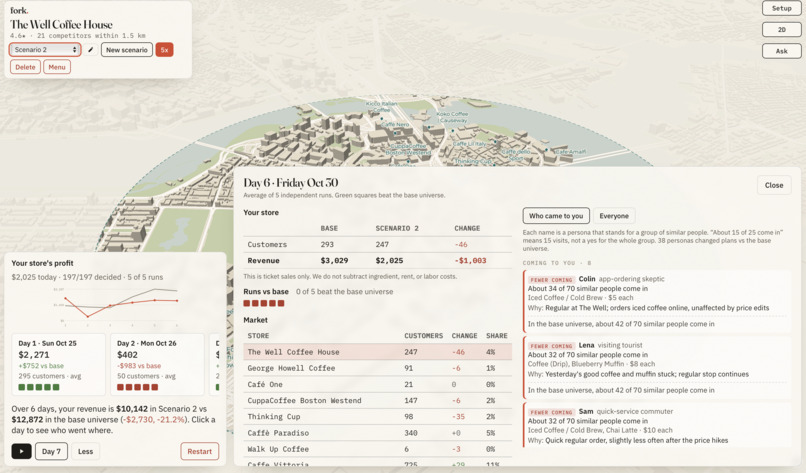806x473 pixels.
Task: Click the Kicco Italian Coffee map label
Action: [x=381, y=106]
